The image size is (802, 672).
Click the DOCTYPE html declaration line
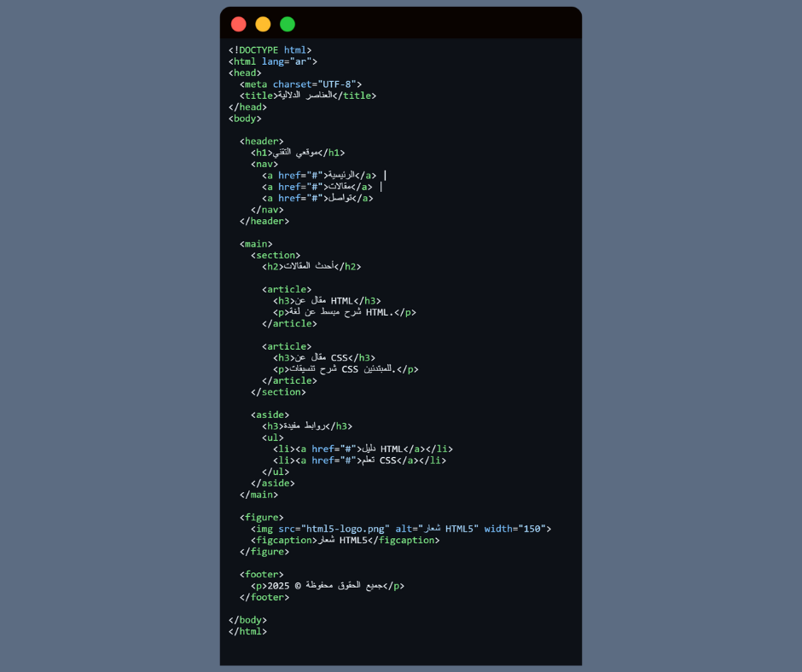click(x=270, y=50)
